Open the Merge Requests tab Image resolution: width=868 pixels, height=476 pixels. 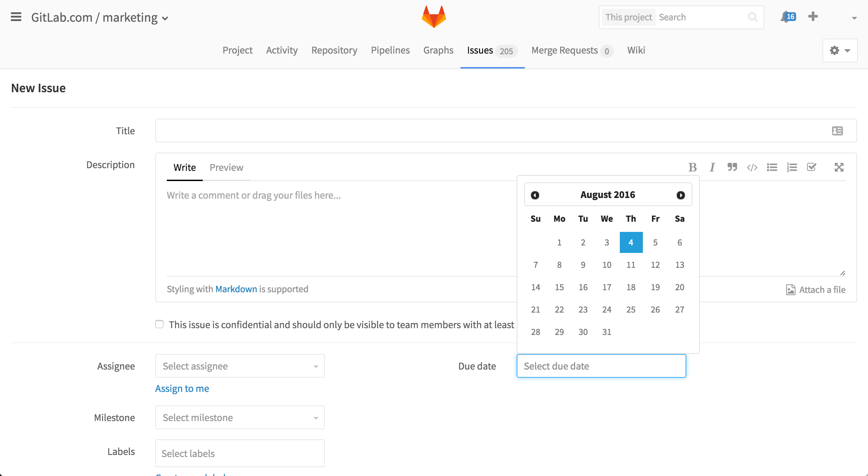click(572, 51)
